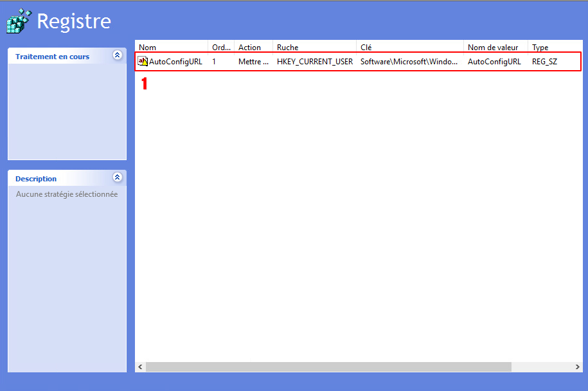Image resolution: width=588 pixels, height=391 pixels.
Task: Click the Mettre... action cell
Action: coord(253,62)
